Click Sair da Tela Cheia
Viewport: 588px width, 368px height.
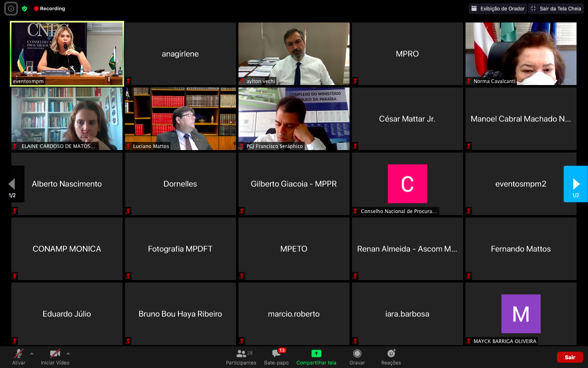tap(556, 9)
